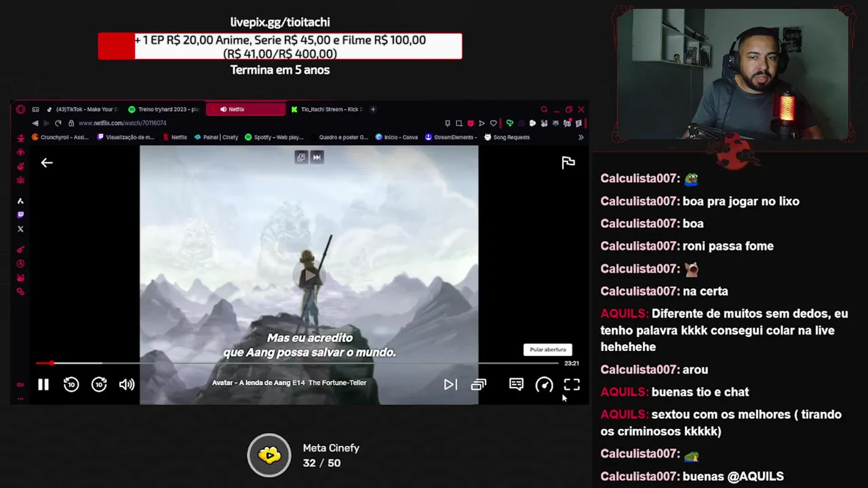
Task: Click the history clock sidebar icon
Action: (x=20, y=264)
